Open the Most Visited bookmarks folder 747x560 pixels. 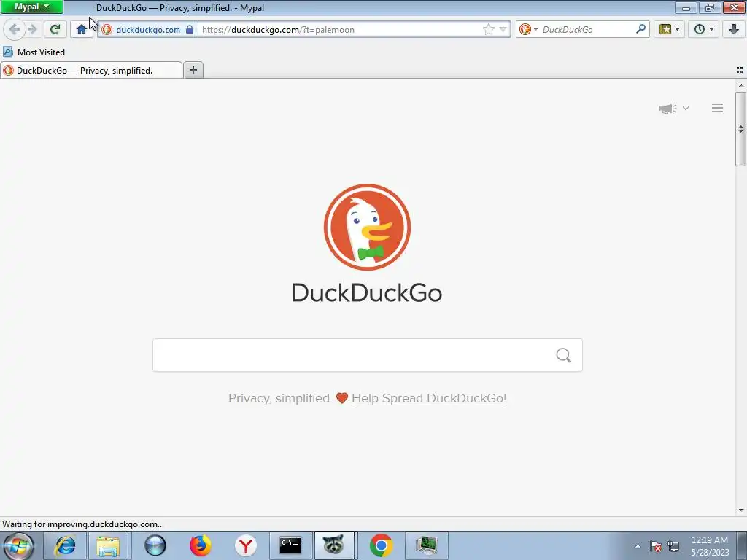point(34,52)
